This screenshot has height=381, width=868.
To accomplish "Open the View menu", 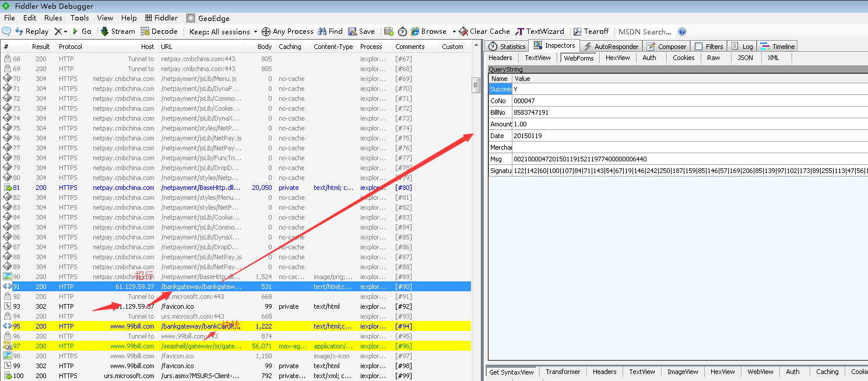I will [x=106, y=18].
